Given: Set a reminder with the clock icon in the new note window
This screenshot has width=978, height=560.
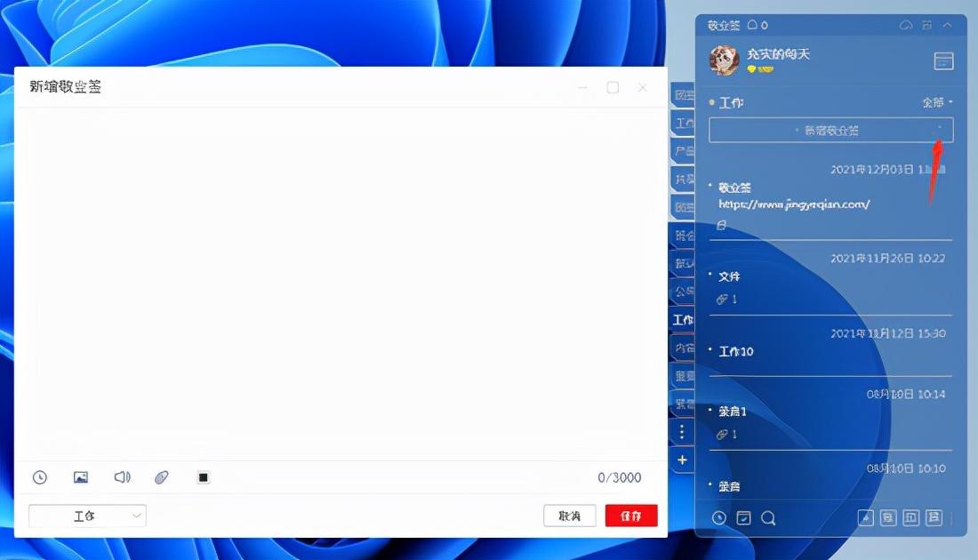Looking at the screenshot, I should tap(40, 477).
